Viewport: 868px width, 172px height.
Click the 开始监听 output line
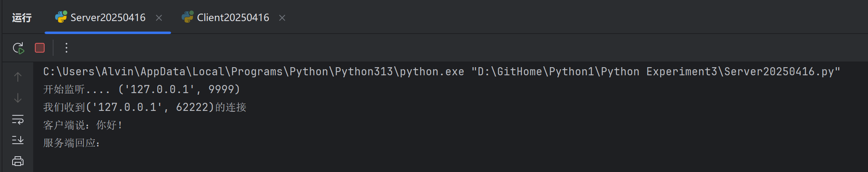pyautogui.click(x=141, y=89)
